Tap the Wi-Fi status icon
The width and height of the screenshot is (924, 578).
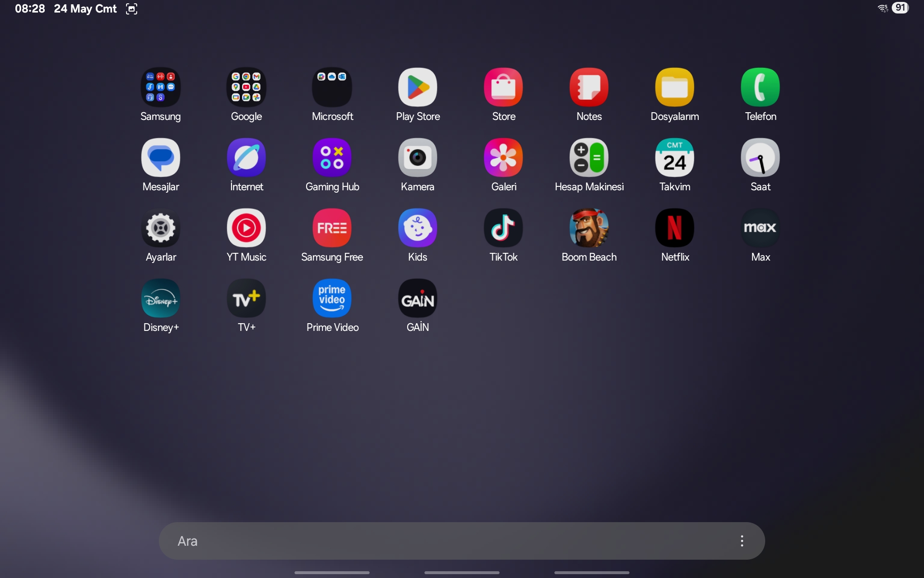883,8
